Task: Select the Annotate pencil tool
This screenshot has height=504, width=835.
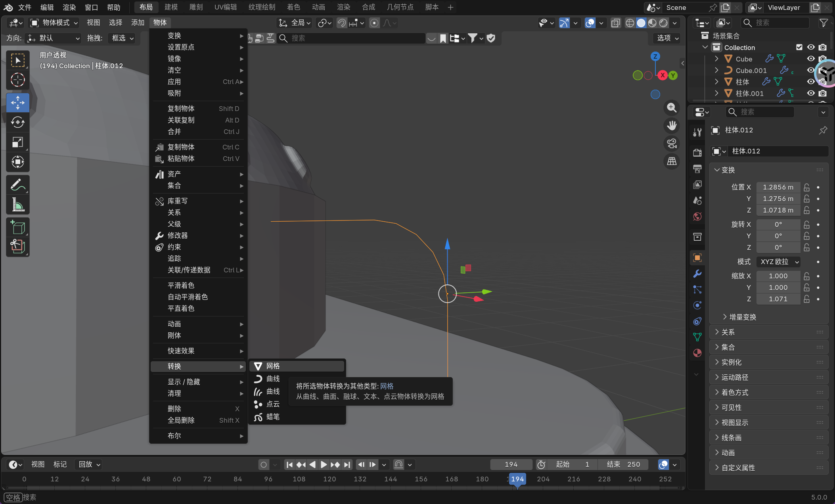Action: 17,185
